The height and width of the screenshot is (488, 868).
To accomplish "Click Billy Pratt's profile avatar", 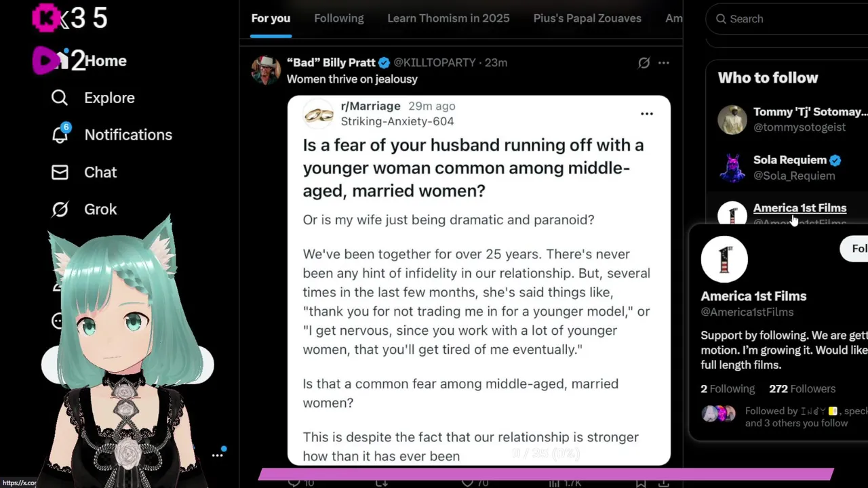I will (266, 70).
